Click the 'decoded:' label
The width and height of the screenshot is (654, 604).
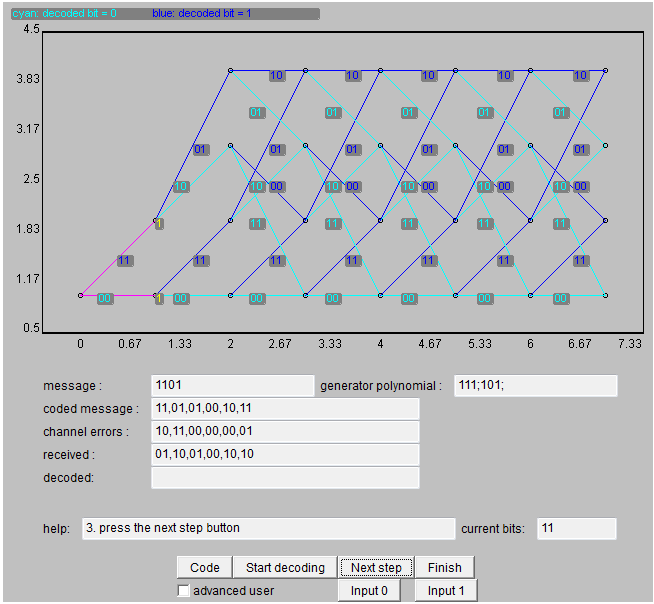tap(68, 478)
